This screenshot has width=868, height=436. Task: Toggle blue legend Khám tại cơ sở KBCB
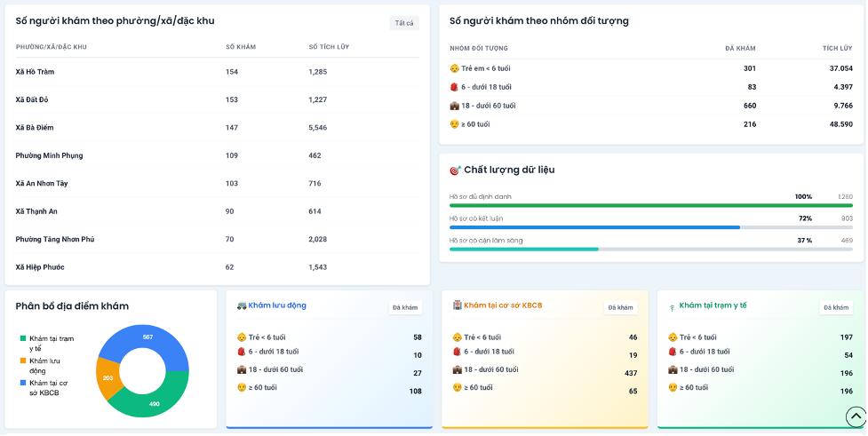[44, 388]
